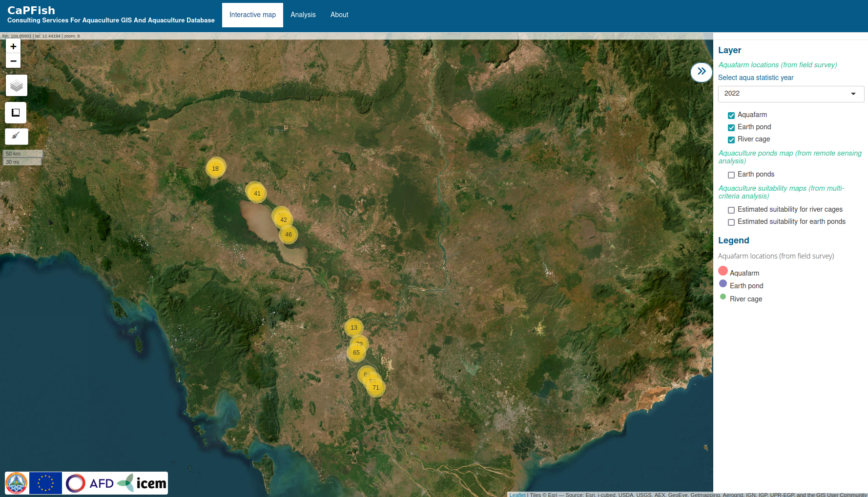Image resolution: width=868 pixels, height=497 pixels.
Task: Click the broom clear tool
Action: tap(16, 136)
